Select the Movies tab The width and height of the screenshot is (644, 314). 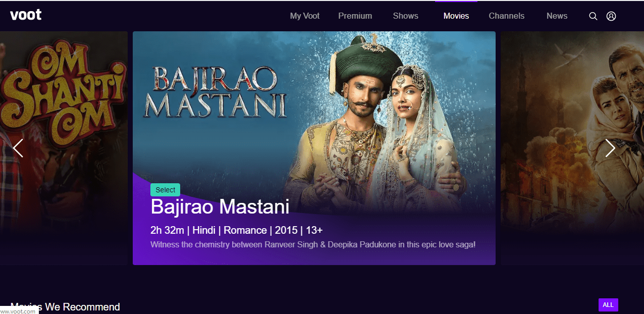point(456,16)
